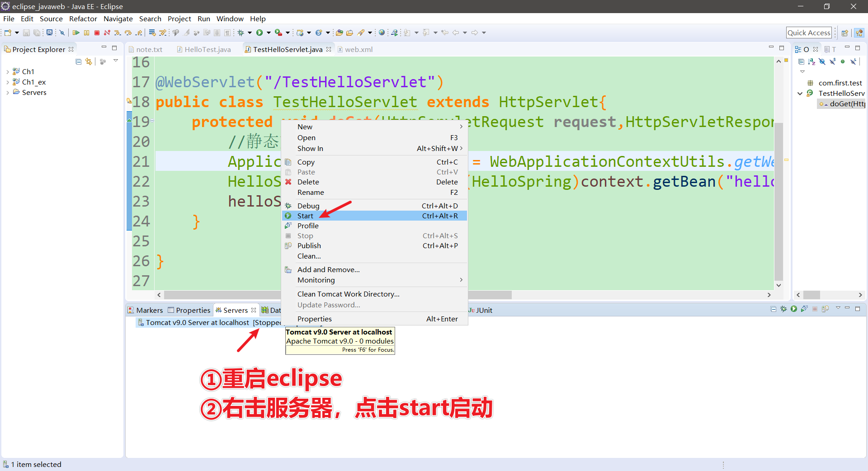Stop the JUnit test run
This screenshot has width=868, height=471.
[815, 310]
